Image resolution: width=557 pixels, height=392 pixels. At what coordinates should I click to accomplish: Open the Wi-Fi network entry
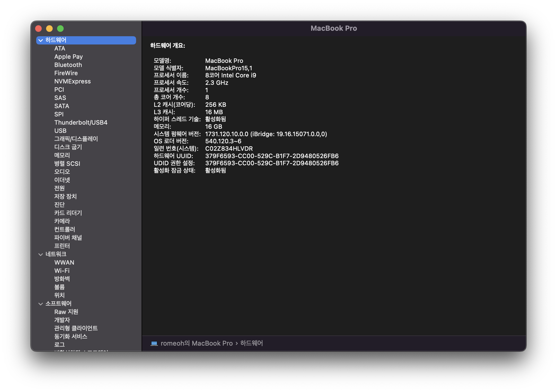click(x=62, y=271)
